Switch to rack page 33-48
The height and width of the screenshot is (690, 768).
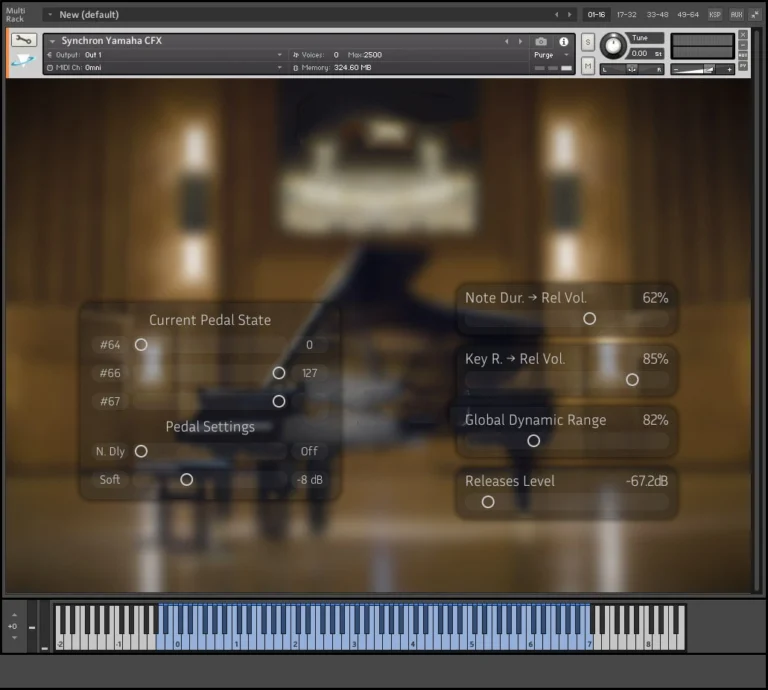tap(657, 15)
